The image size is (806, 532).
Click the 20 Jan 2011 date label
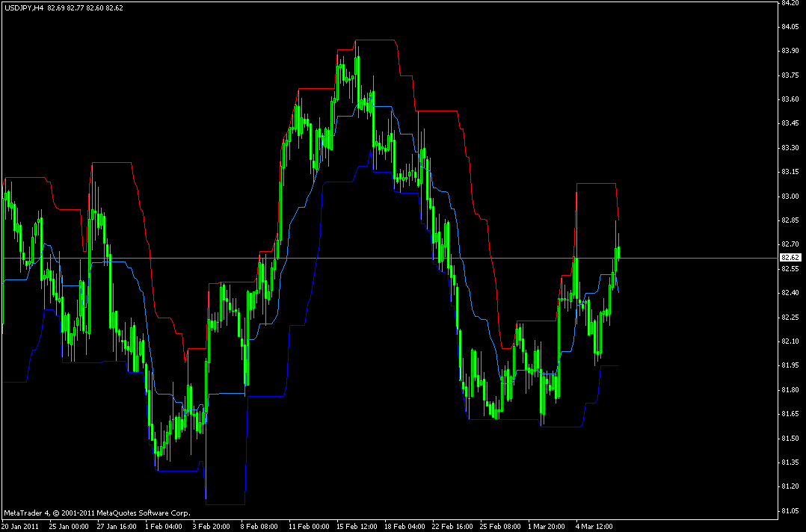(20, 527)
